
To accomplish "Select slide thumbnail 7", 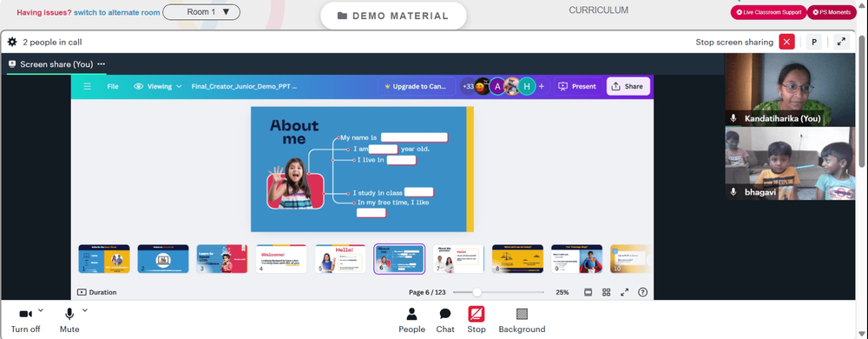I will click(458, 259).
